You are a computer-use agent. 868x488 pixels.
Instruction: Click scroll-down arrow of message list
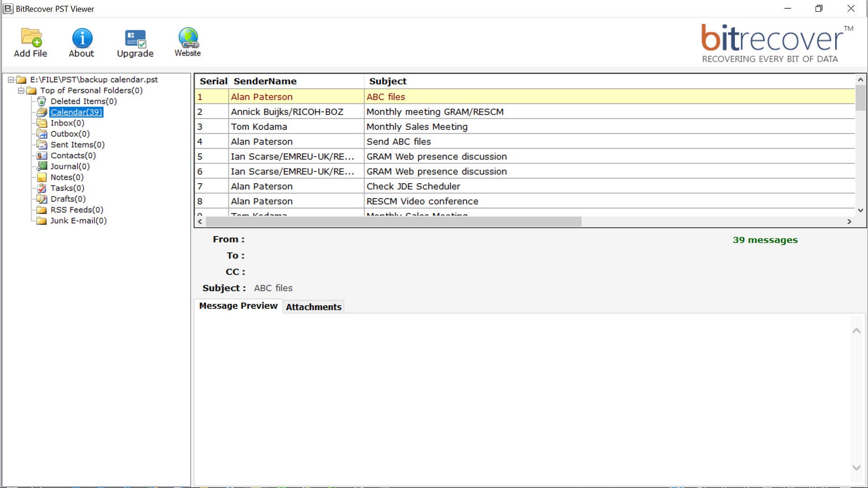pos(860,210)
